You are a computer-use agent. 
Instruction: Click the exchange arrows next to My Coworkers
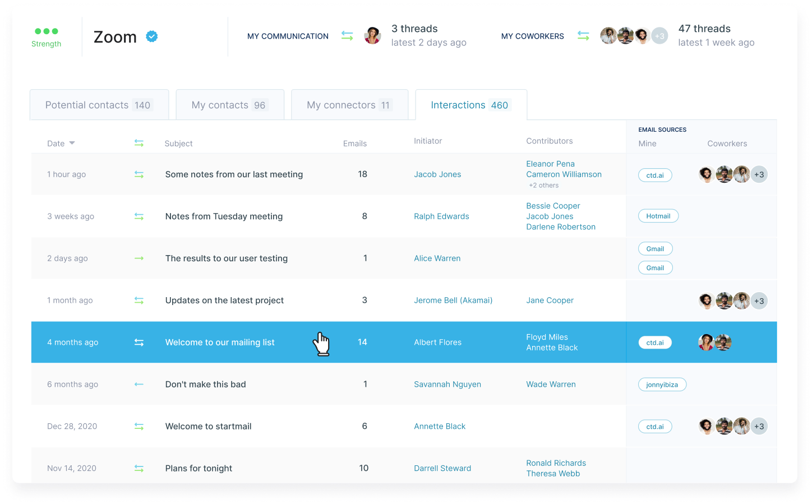583,36
